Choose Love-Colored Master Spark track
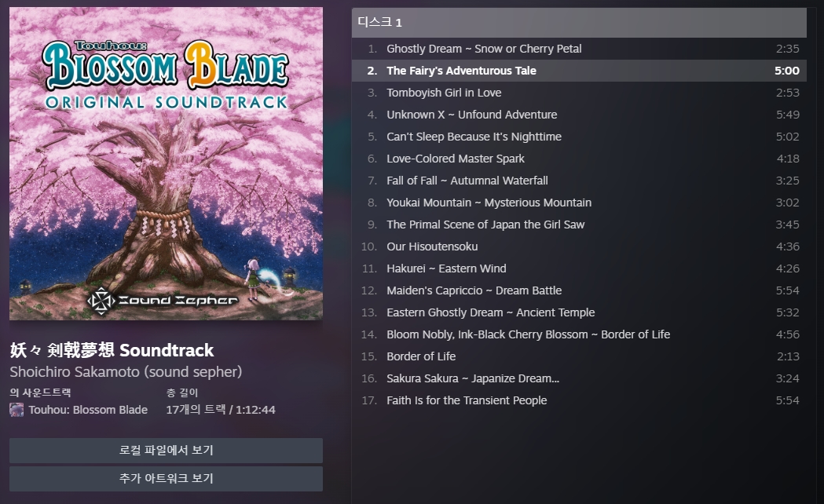 579,159
